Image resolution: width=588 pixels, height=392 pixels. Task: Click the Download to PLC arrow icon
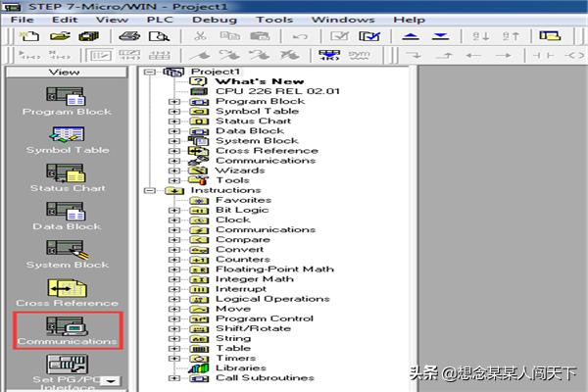coord(440,36)
